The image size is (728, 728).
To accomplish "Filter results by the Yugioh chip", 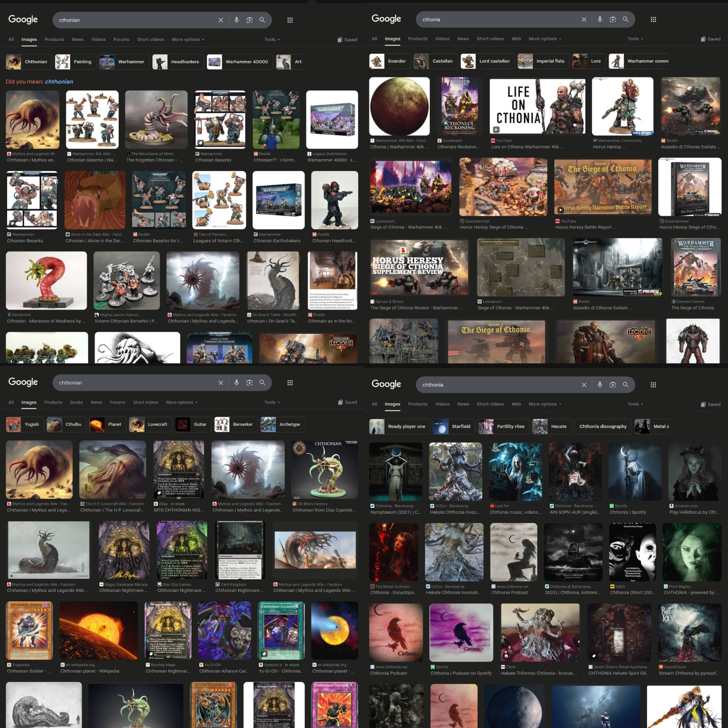I will click(x=25, y=424).
